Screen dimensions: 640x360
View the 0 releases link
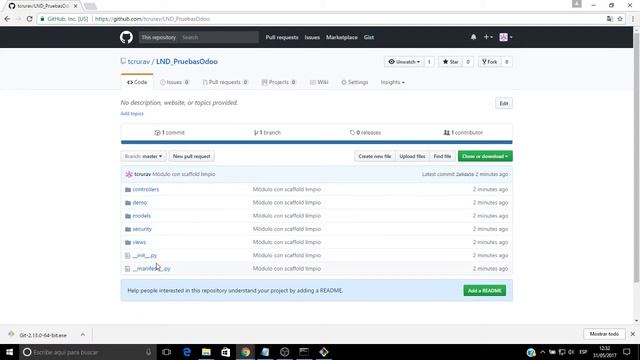(x=365, y=133)
